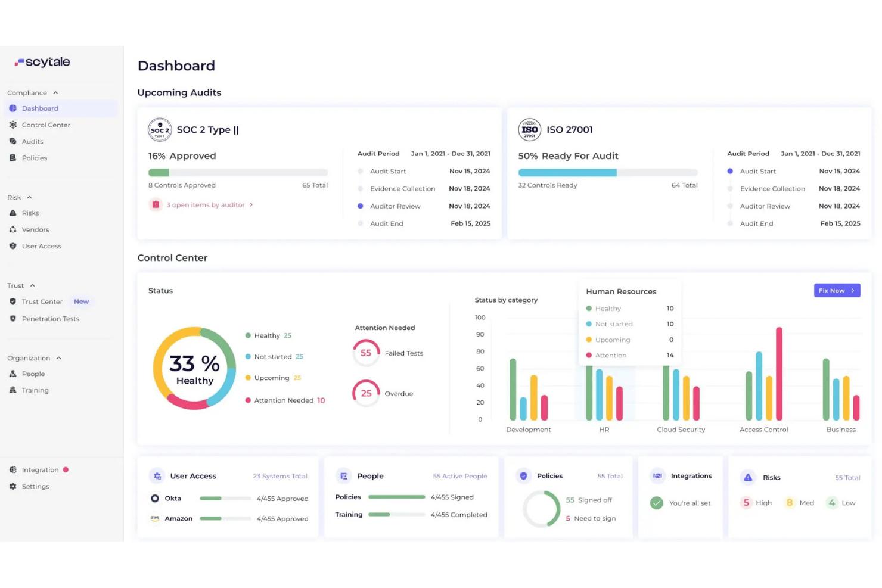Click the Okta logo icon
This screenshot has width=882, height=588.
pos(155,499)
